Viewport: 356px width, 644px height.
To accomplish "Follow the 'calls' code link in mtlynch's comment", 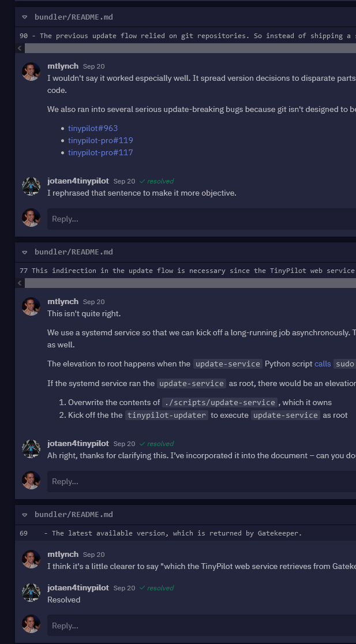I will tap(323, 364).
